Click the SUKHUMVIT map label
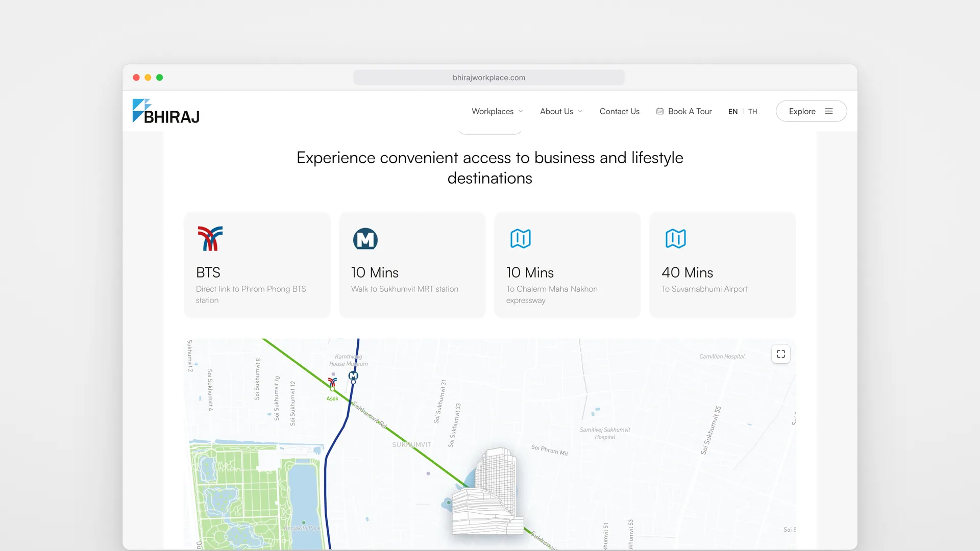 click(411, 445)
